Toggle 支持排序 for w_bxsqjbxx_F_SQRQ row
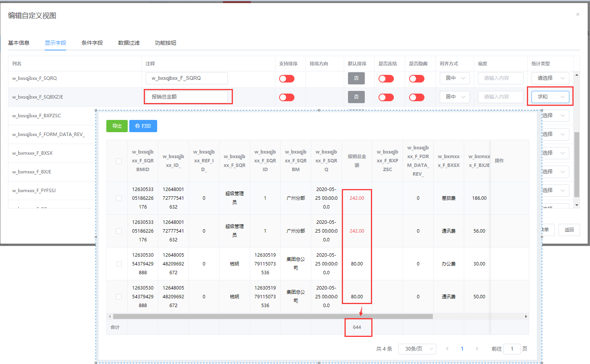Screen dimensions: 590x364 coord(286,79)
